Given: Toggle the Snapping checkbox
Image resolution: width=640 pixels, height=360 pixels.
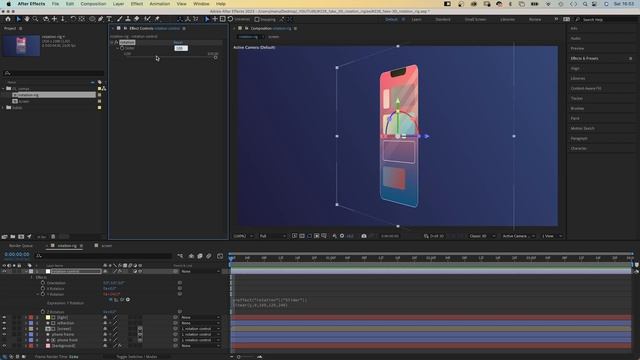Looking at the screenshot, I should click(257, 19).
